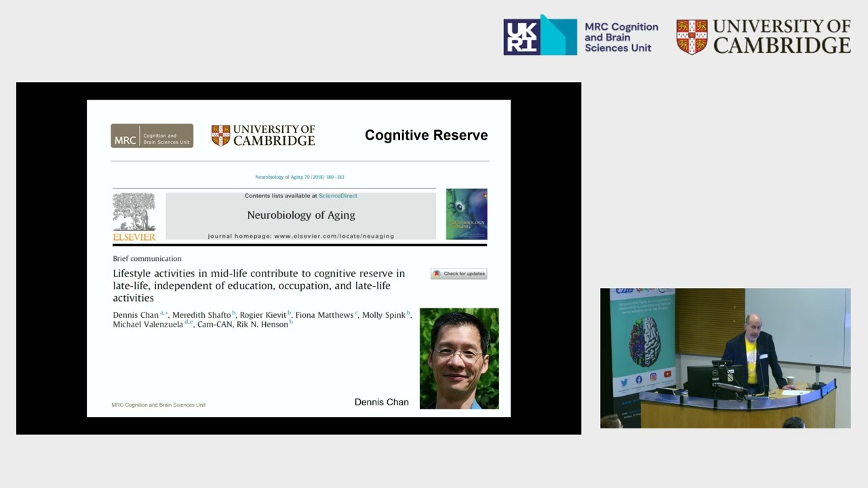Click the YouTube icon on the banner

667,374
